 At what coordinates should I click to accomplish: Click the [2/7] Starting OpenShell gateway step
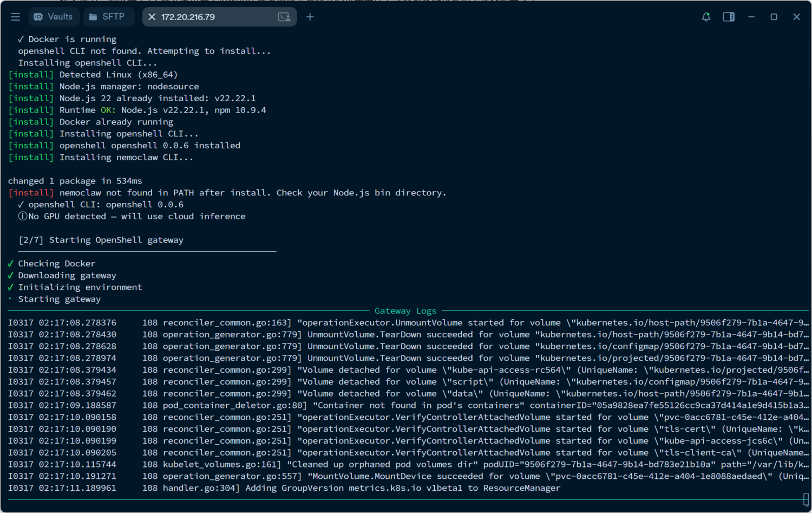[x=101, y=240]
